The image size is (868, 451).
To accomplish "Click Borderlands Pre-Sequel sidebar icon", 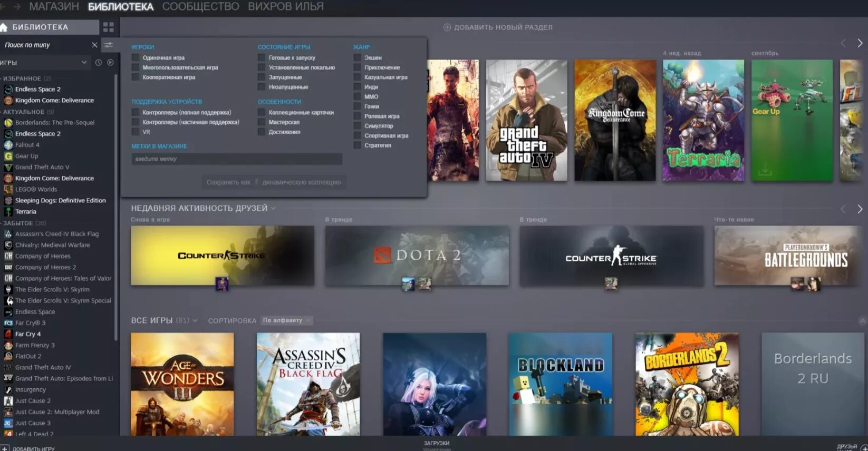I will tap(8, 123).
